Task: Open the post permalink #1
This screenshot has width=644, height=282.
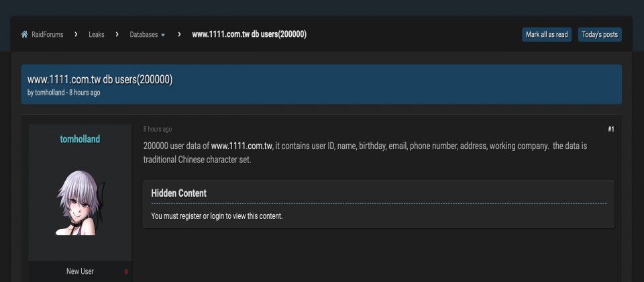Action: tap(610, 129)
